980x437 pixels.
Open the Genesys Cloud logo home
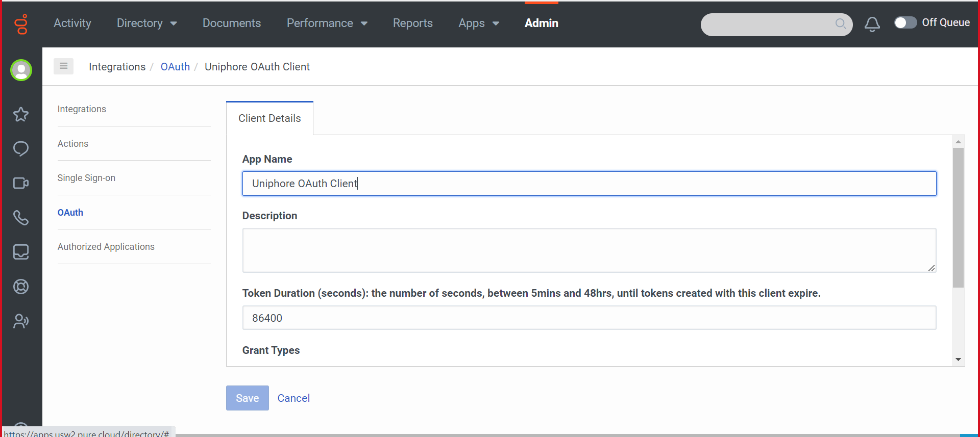point(21,24)
